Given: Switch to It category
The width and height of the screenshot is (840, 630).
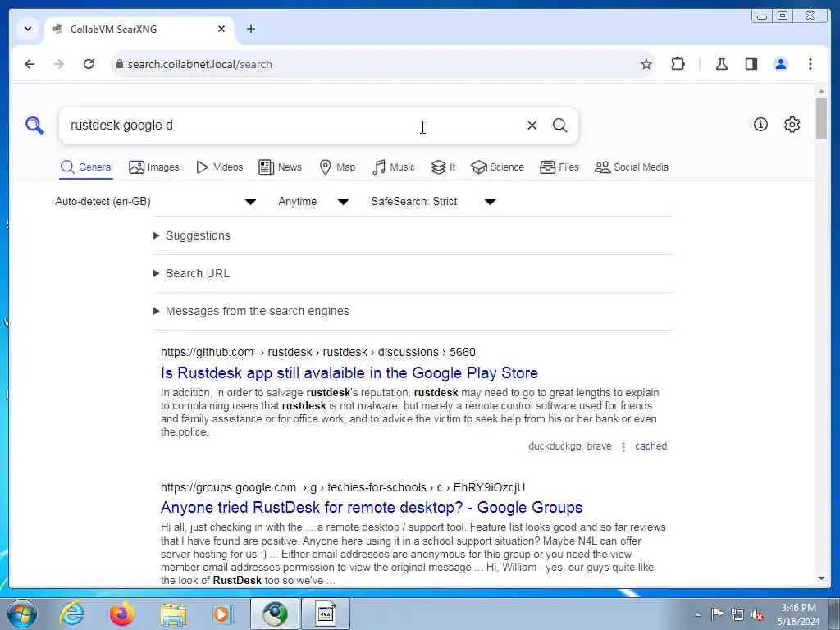Looking at the screenshot, I should pyautogui.click(x=443, y=167).
